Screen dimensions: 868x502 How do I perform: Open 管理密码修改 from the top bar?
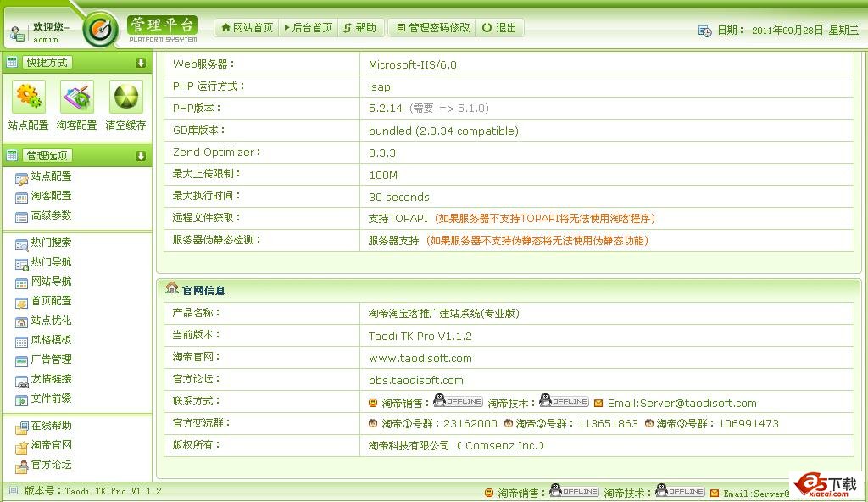pyautogui.click(x=432, y=28)
